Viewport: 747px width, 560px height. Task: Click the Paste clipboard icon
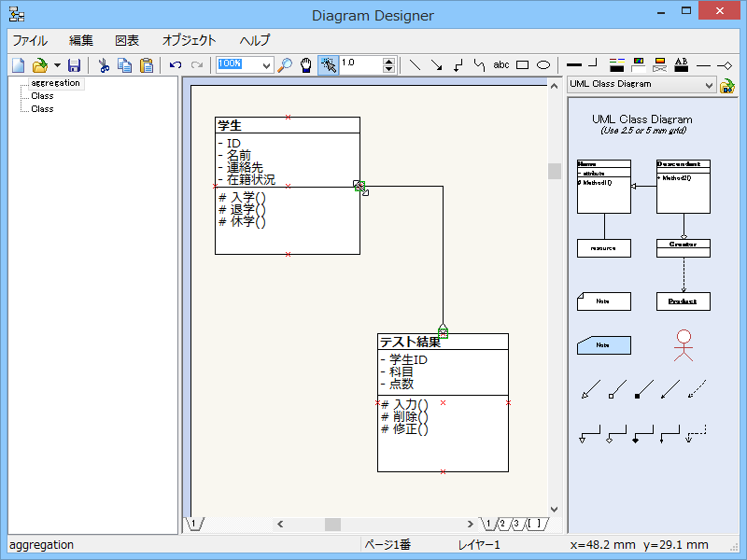coord(147,65)
